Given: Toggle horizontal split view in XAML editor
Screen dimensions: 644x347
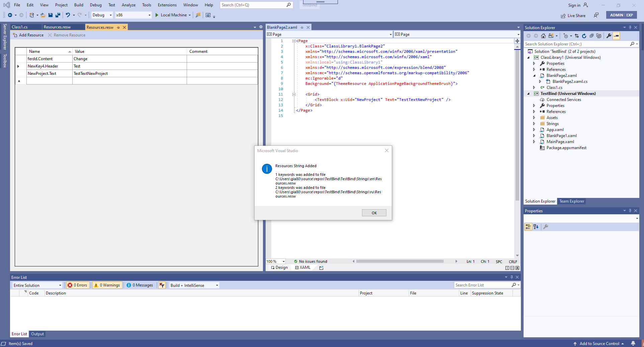Looking at the screenshot, I should [512, 268].
